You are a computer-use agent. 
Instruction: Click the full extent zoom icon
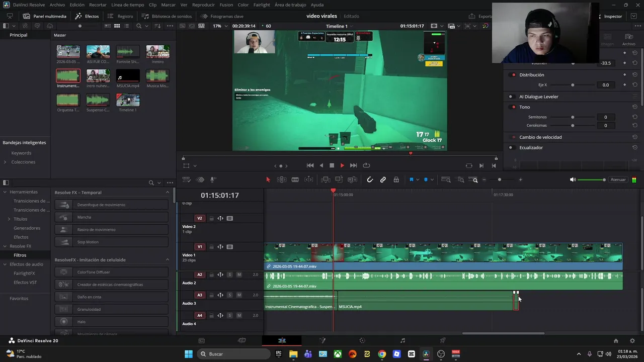pyautogui.click(x=446, y=179)
